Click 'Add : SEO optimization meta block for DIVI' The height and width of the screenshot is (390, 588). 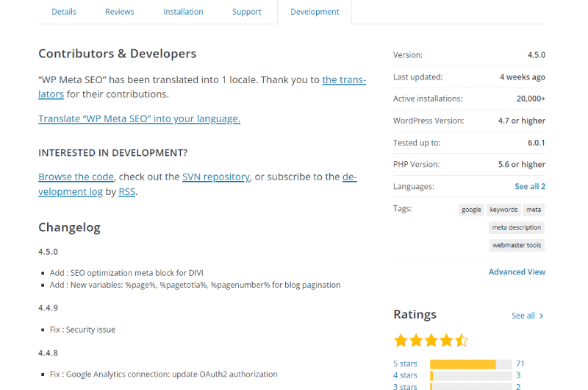[x=126, y=273]
